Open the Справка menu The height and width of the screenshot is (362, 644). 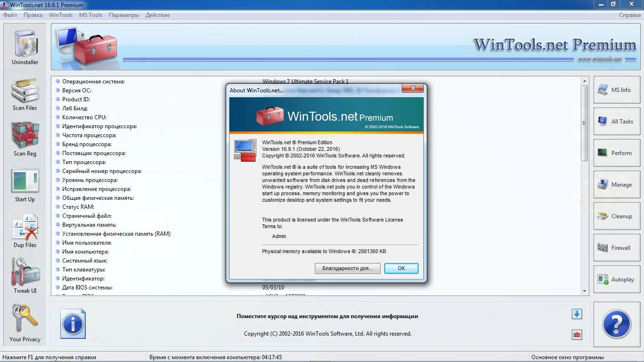629,15
